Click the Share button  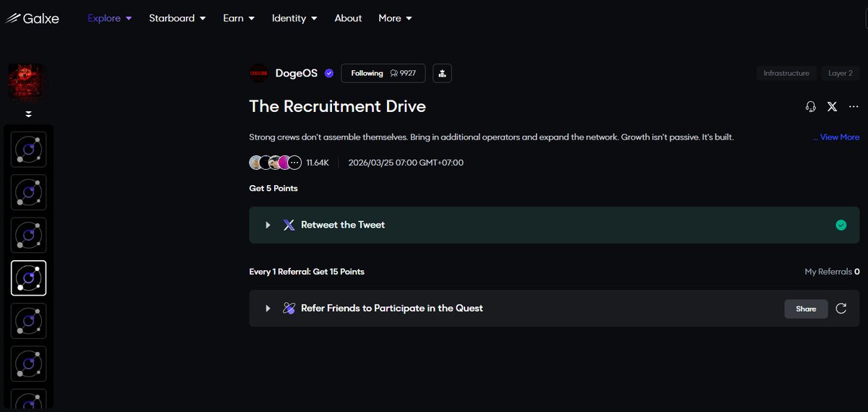pos(806,309)
